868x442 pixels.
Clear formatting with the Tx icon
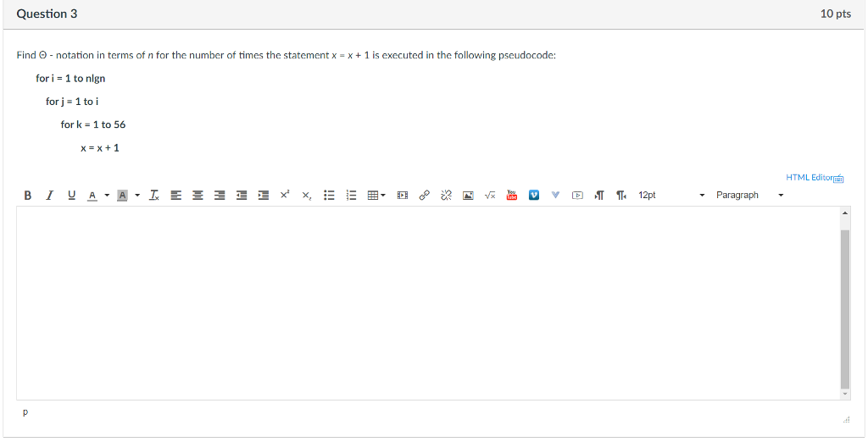click(154, 196)
